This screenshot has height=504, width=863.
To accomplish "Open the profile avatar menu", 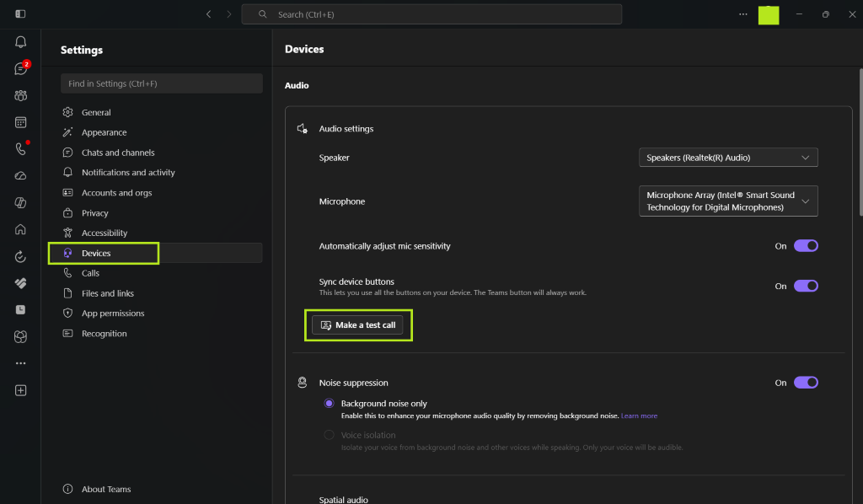I will [x=769, y=15].
